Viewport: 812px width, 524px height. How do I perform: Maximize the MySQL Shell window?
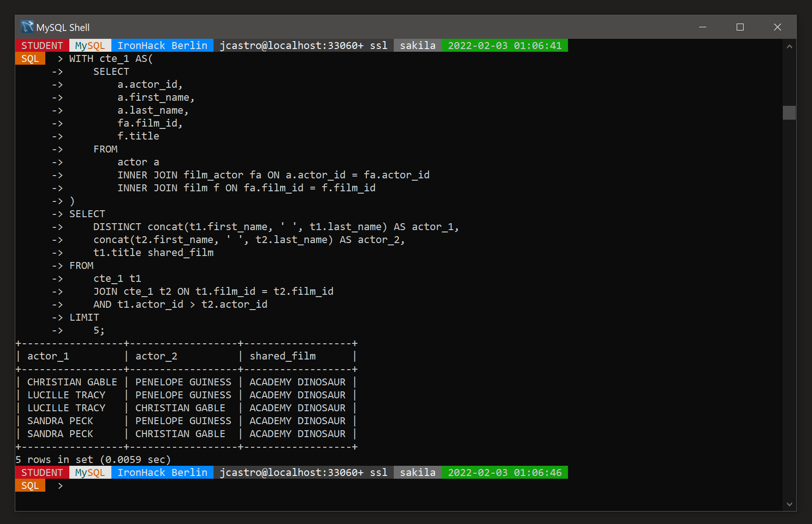(740, 27)
